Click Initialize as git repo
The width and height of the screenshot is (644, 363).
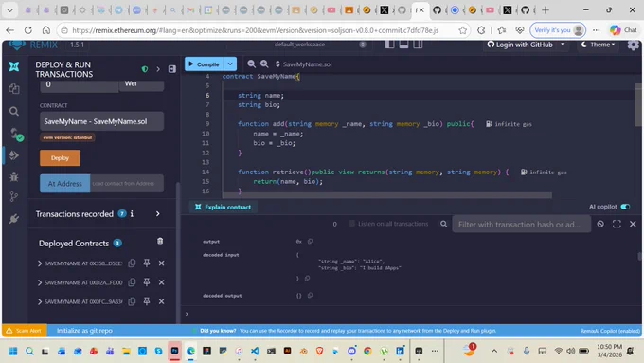pyautogui.click(x=84, y=331)
